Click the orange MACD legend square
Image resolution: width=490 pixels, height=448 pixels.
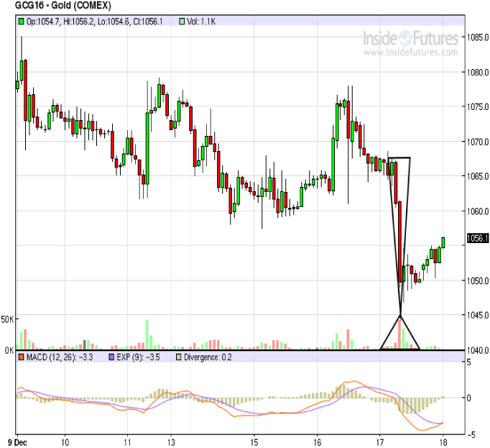(x=22, y=357)
